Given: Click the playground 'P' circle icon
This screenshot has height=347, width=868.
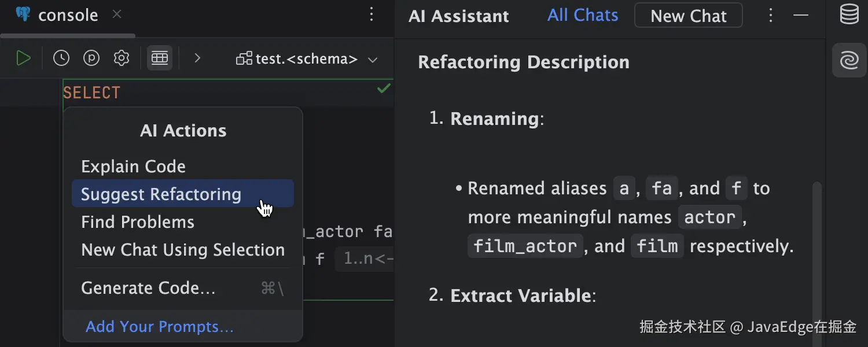Looking at the screenshot, I should tap(91, 58).
